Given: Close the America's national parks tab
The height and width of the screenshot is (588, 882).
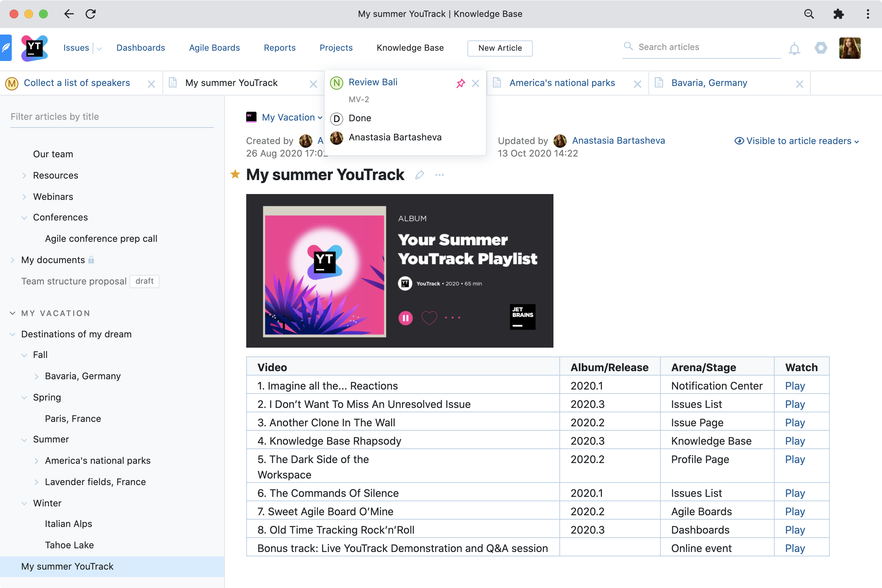Looking at the screenshot, I should tap(637, 84).
